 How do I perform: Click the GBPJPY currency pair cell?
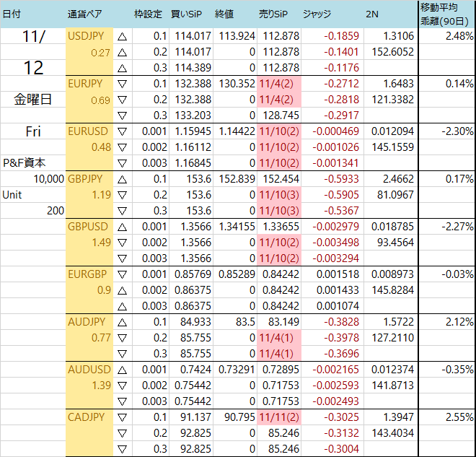coord(85,179)
